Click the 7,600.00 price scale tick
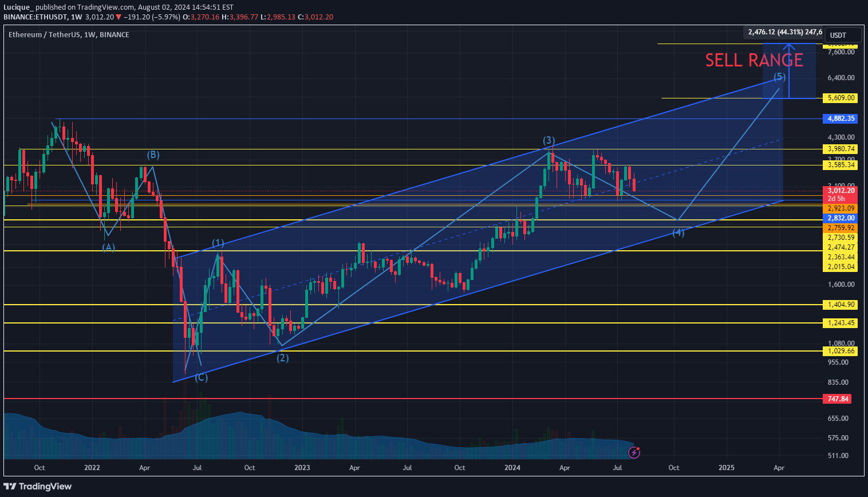Screen dimensions: 868x497 841,52
